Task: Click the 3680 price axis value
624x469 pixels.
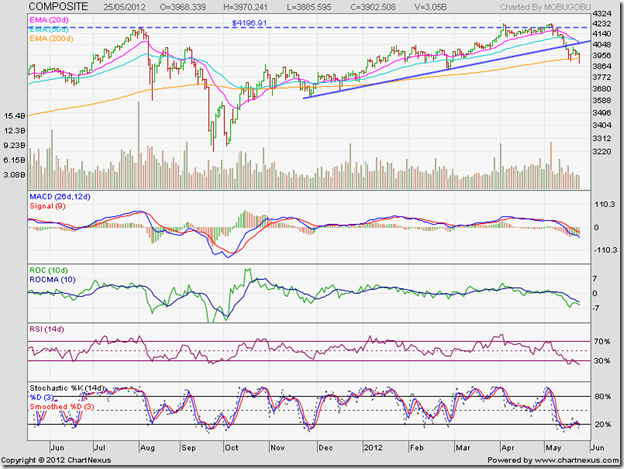Action: (601, 89)
